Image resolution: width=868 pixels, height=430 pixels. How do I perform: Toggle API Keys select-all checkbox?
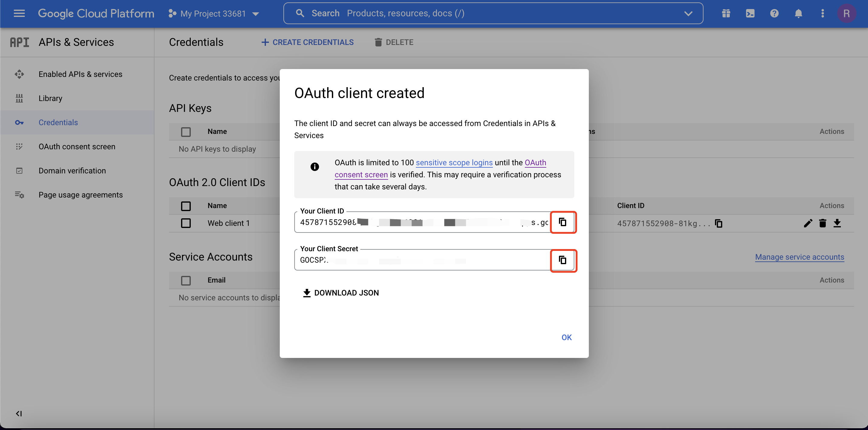[x=186, y=132]
